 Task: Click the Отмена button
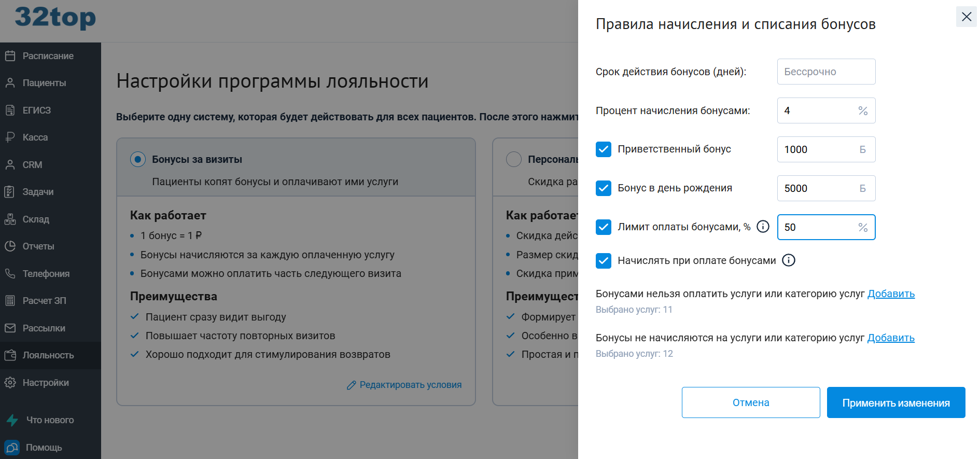[x=750, y=402]
